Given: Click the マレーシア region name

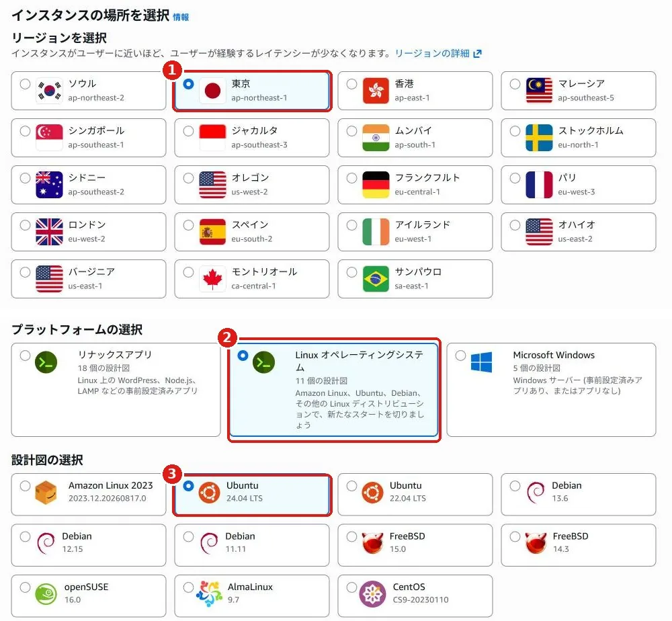Looking at the screenshot, I should (581, 83).
